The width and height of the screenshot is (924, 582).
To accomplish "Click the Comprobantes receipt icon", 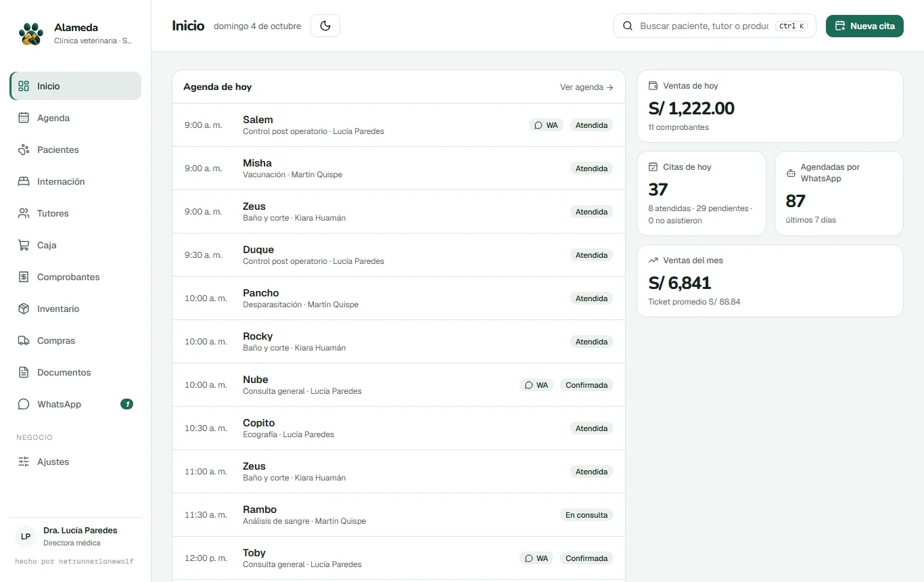I will tap(24, 277).
